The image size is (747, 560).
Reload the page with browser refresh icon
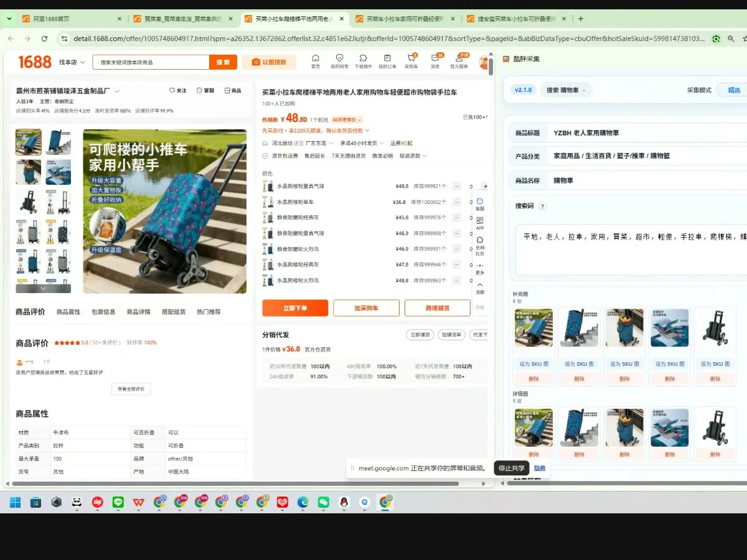[44, 39]
